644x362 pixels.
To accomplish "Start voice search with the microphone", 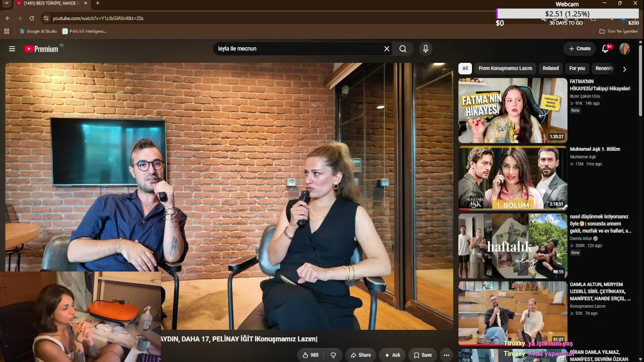I will click(426, 49).
